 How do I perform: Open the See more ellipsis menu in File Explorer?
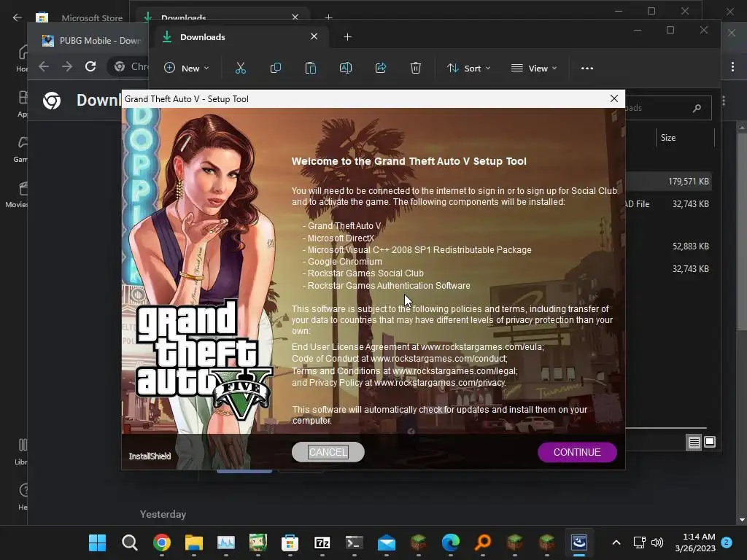coord(587,68)
